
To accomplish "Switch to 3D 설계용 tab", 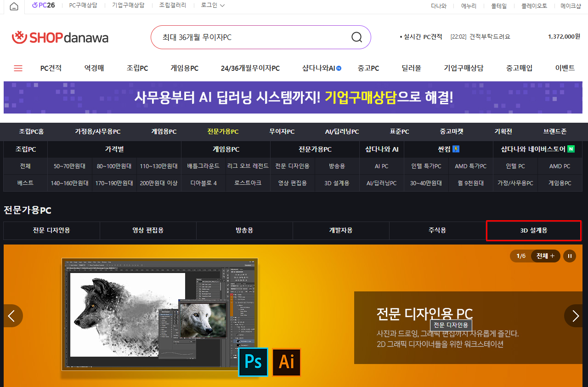I will [x=534, y=231].
